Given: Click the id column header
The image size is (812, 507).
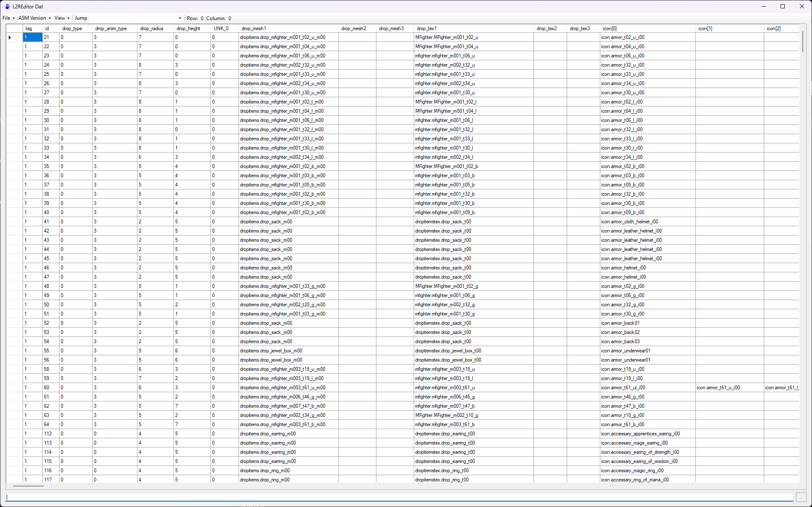Looking at the screenshot, I should (x=47, y=28).
